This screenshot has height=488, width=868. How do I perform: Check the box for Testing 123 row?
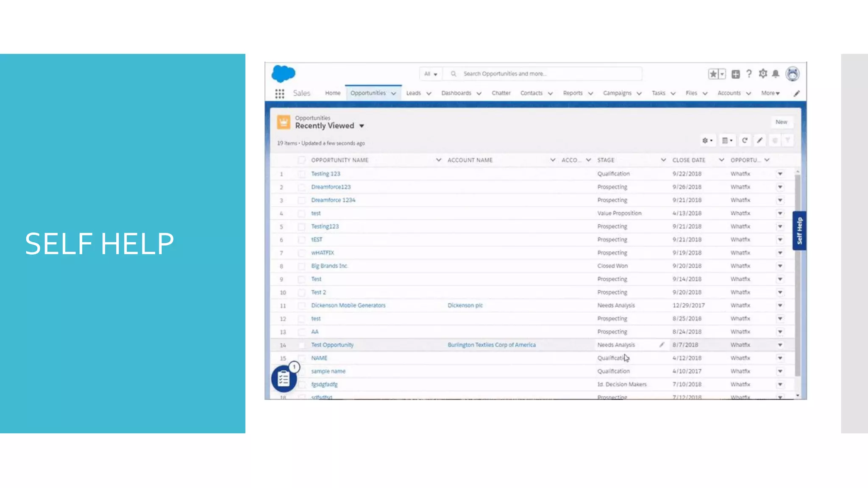click(x=301, y=174)
